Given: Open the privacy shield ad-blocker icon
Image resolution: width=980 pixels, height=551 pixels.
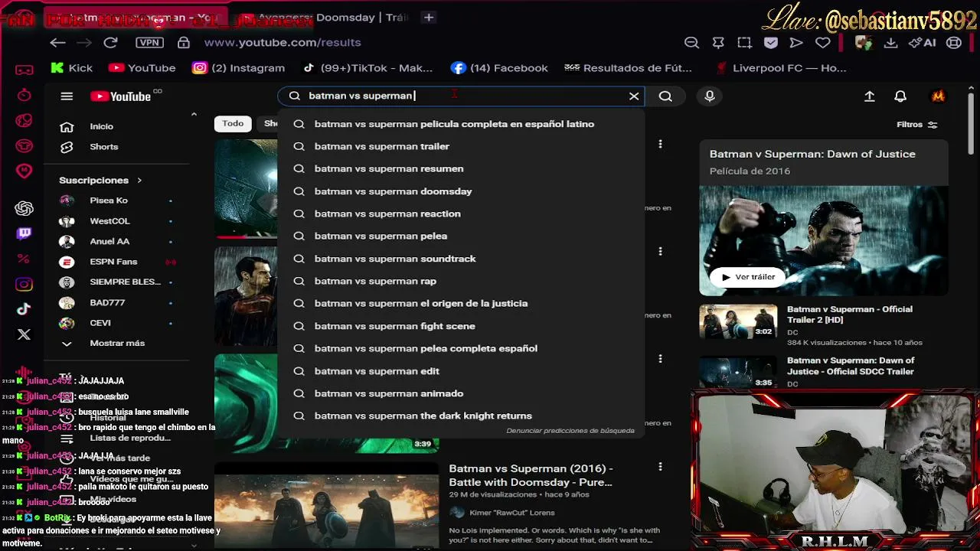Looking at the screenshot, I should click(x=771, y=43).
